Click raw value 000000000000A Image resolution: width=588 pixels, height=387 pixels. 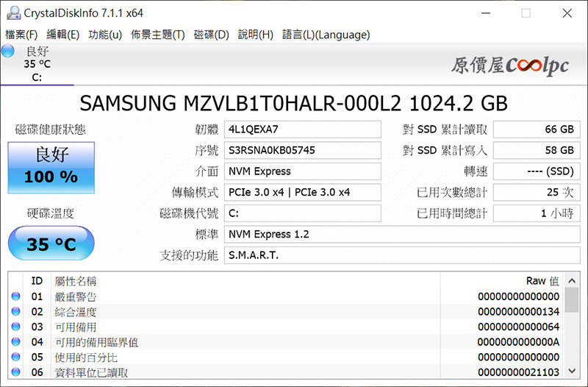519,342
